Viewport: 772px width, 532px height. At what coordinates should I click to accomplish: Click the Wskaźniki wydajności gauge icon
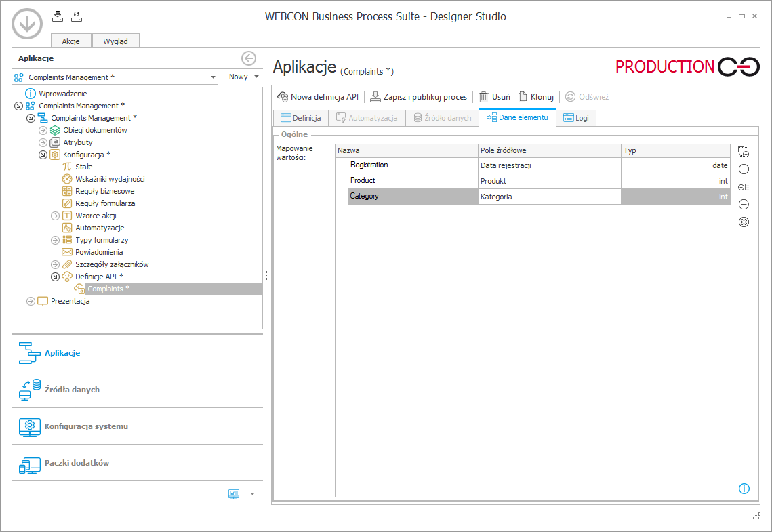tap(67, 179)
